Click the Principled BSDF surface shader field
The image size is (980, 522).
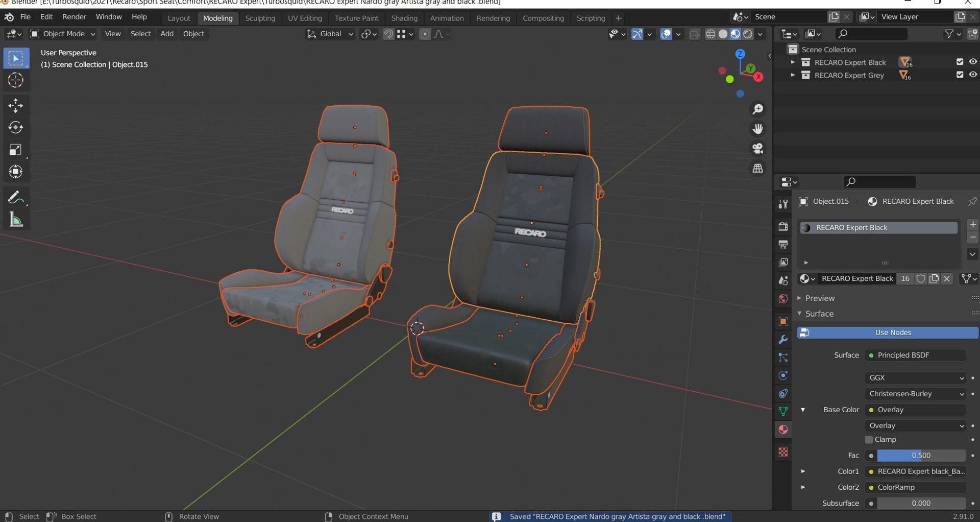[916, 355]
